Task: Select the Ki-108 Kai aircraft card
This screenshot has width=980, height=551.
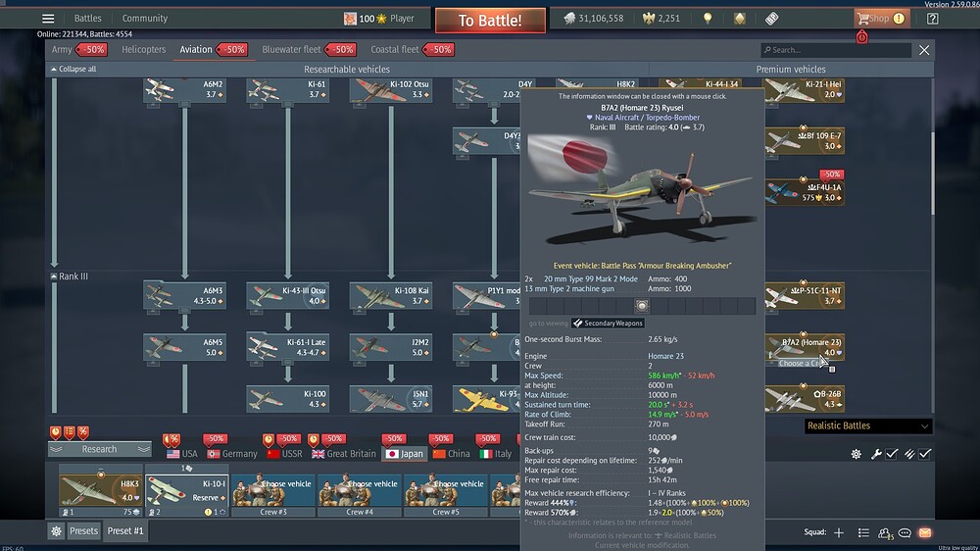Action: pyautogui.click(x=391, y=296)
